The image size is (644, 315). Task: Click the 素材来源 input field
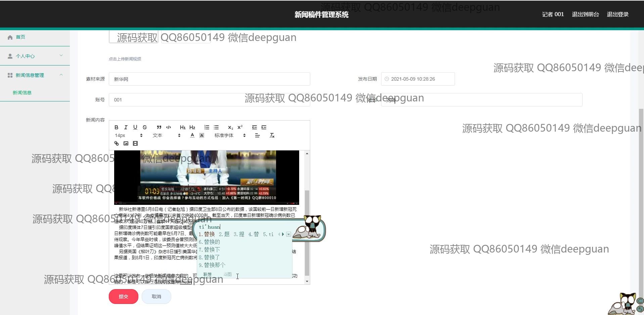(209, 79)
